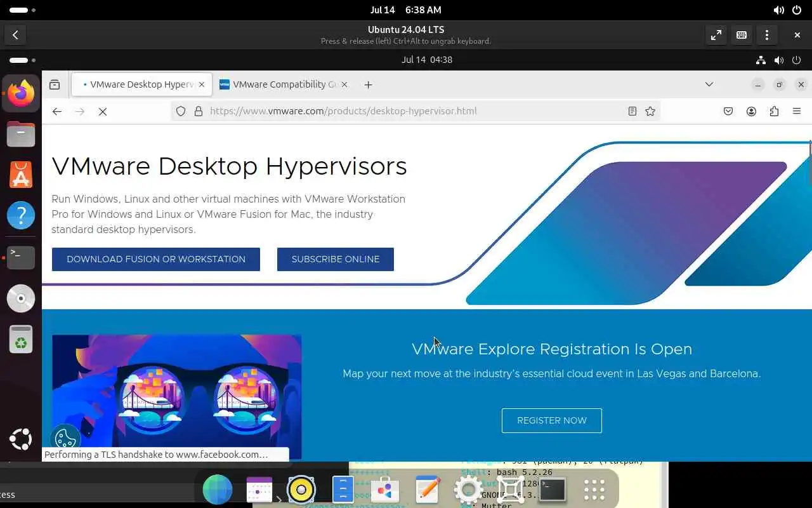
Task: Click the page's vertical scrollbar thumb
Action: (810, 162)
